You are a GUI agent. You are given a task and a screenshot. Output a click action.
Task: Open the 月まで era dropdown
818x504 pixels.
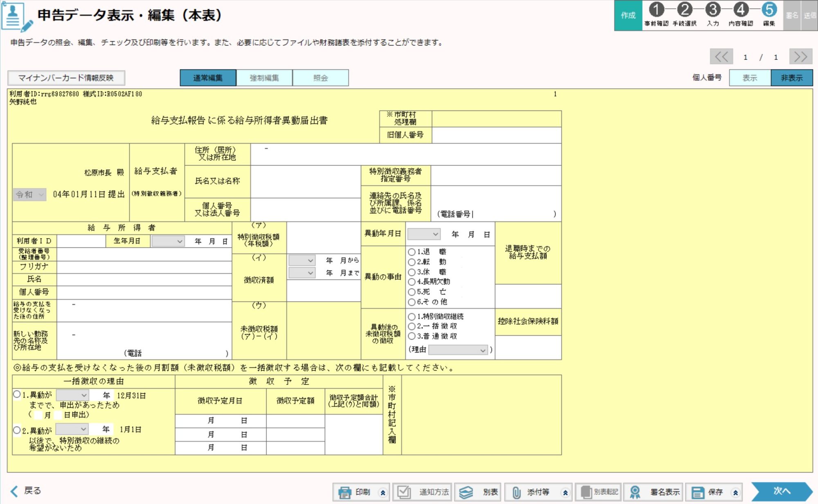pyautogui.click(x=302, y=273)
